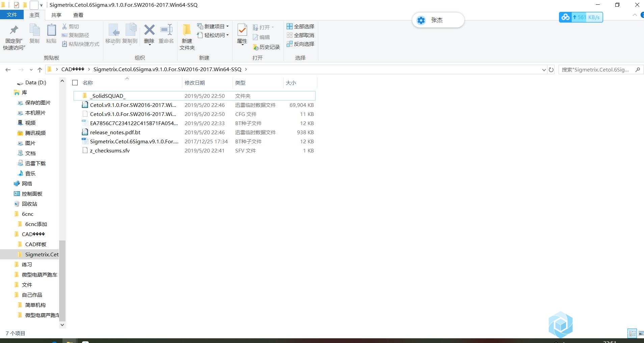This screenshot has height=343, width=644.
Task: Switch to the Home (主页) tab
Action: (x=34, y=15)
